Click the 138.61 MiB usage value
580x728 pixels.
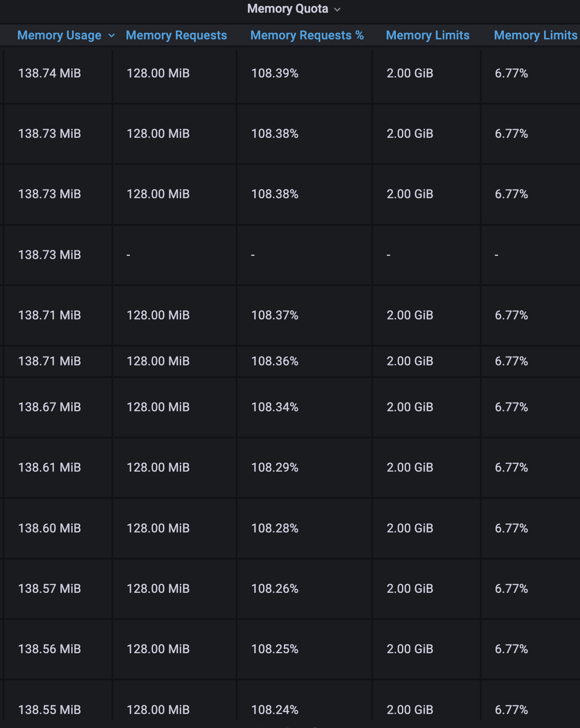pyautogui.click(x=49, y=468)
